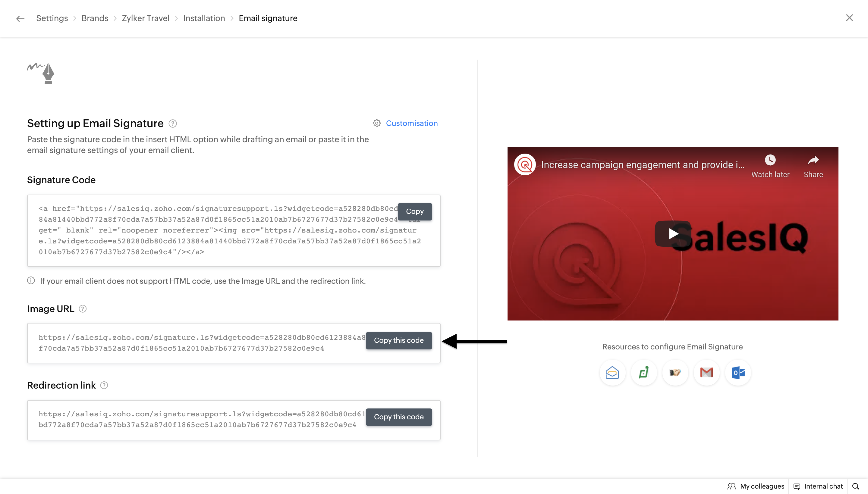The width and height of the screenshot is (868, 494).
Task: Open the Gmail configuration resource
Action: click(706, 373)
